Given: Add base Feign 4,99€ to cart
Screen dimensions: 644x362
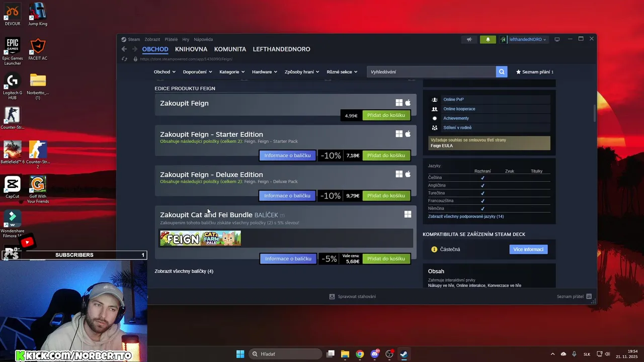Looking at the screenshot, I should click(x=386, y=115).
